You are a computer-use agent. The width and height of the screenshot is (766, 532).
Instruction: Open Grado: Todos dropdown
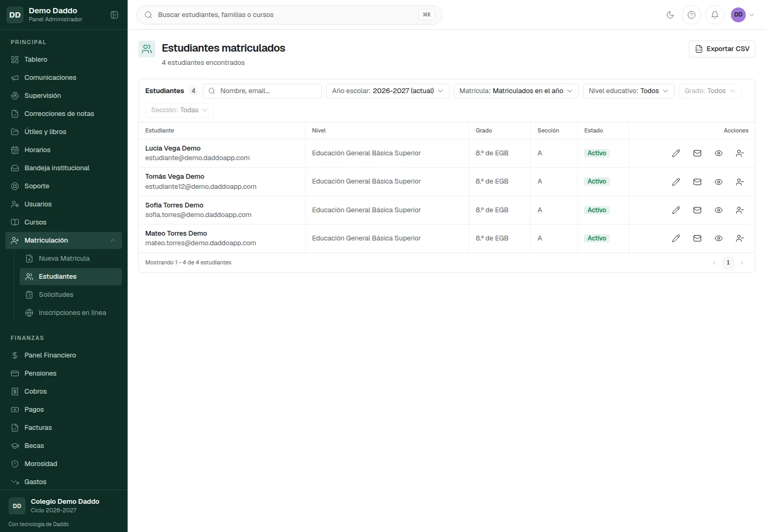click(x=710, y=91)
